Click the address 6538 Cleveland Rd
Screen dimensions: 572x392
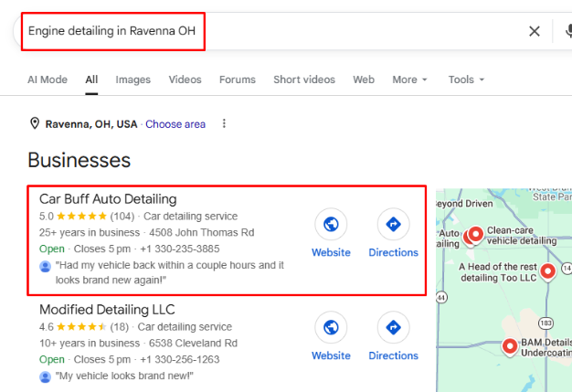click(x=193, y=344)
